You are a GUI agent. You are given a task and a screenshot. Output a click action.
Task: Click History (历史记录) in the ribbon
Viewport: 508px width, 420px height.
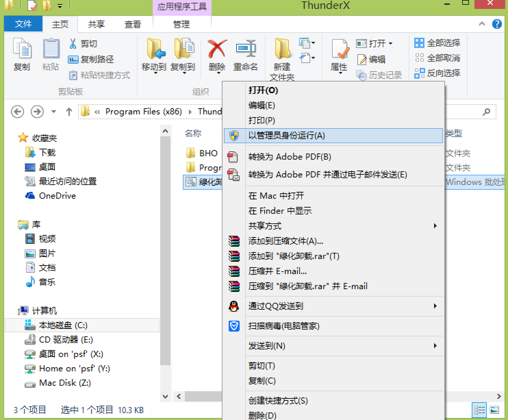click(379, 75)
